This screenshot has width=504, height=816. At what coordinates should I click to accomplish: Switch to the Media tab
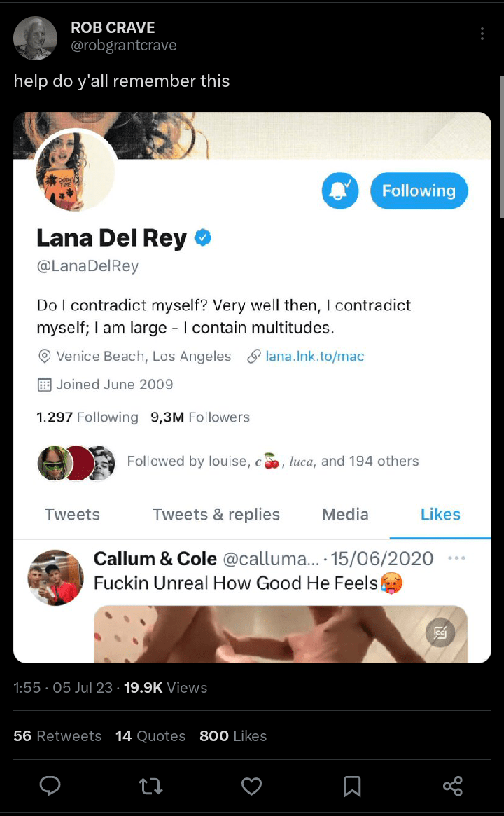click(345, 514)
